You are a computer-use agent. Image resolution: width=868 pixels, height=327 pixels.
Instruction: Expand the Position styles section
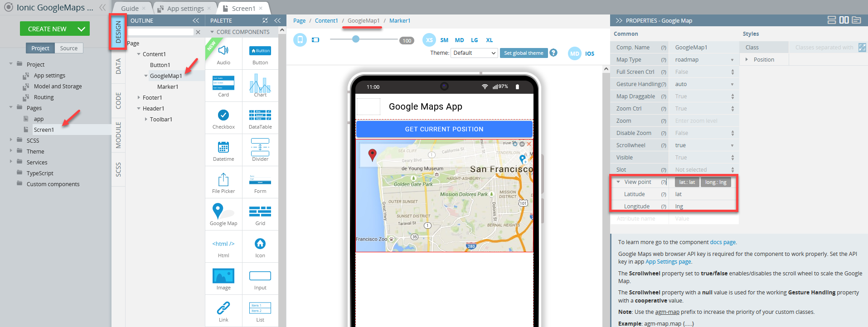pos(747,59)
